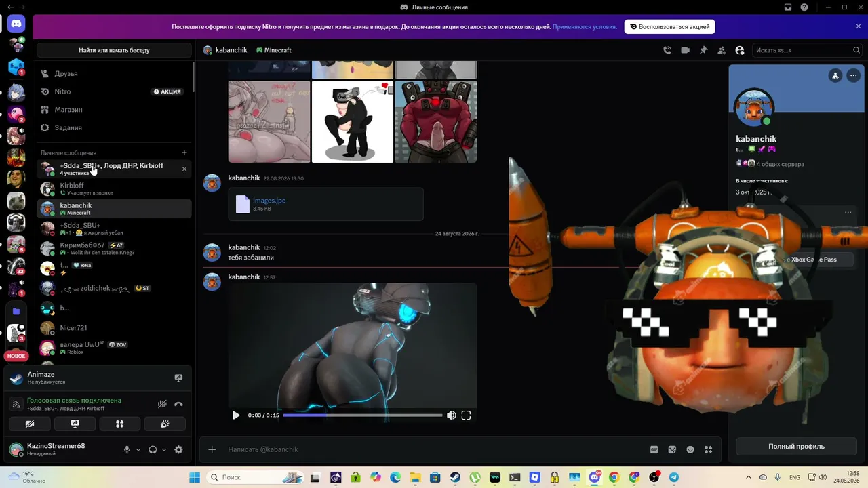Open the GIF picker
868x488 pixels.
tap(654, 449)
